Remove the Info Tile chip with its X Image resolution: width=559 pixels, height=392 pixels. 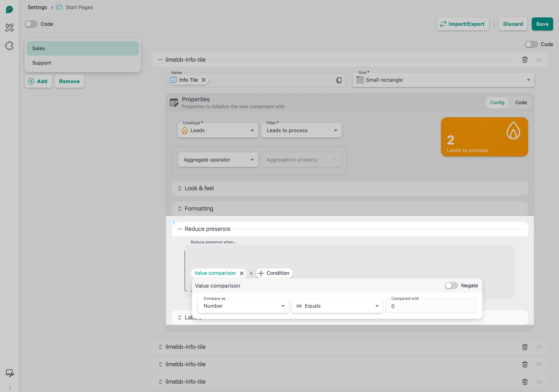203,80
